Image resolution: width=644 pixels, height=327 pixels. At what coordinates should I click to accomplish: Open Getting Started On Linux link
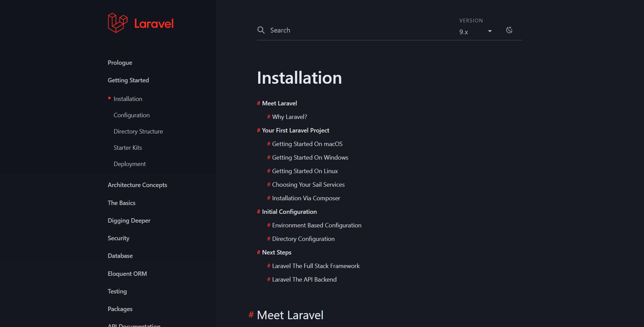tap(305, 171)
